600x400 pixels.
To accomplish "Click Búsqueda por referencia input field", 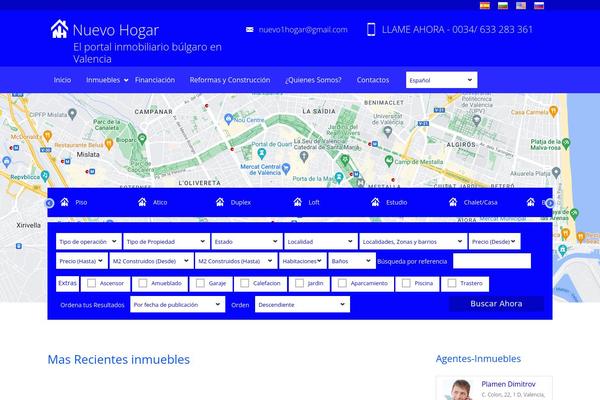I will click(492, 261).
